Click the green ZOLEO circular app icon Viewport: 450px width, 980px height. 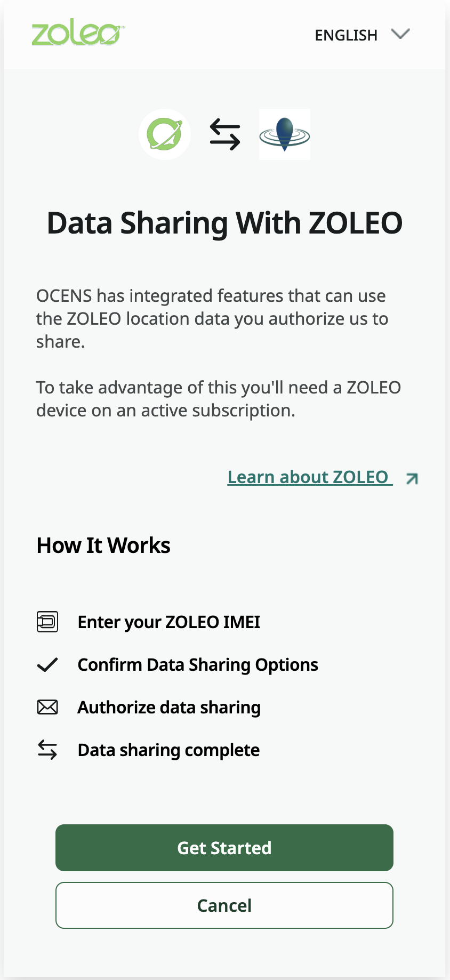point(165,134)
